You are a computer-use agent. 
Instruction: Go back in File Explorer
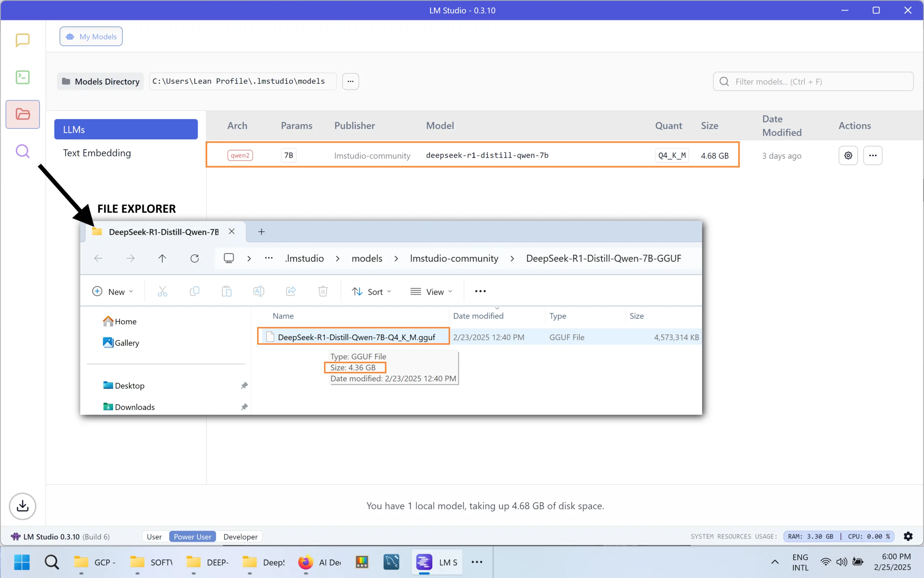(x=99, y=258)
